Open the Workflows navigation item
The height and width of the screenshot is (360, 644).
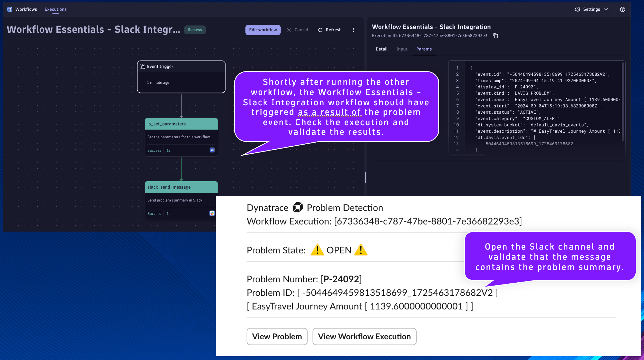(26, 9)
